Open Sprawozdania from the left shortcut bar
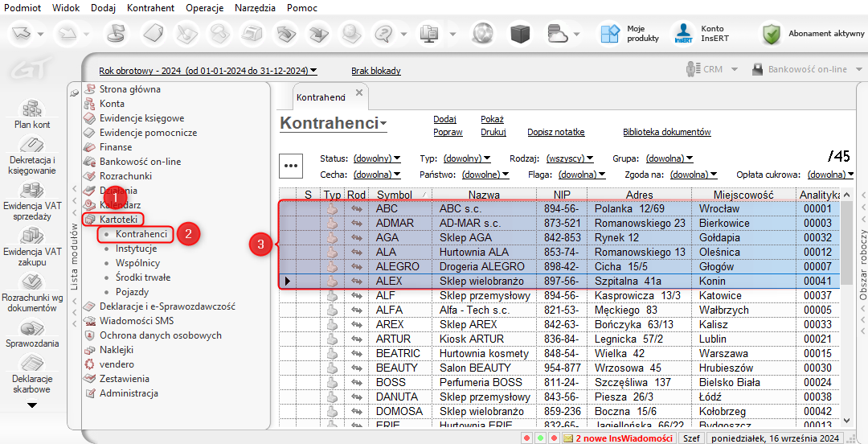 (32, 328)
